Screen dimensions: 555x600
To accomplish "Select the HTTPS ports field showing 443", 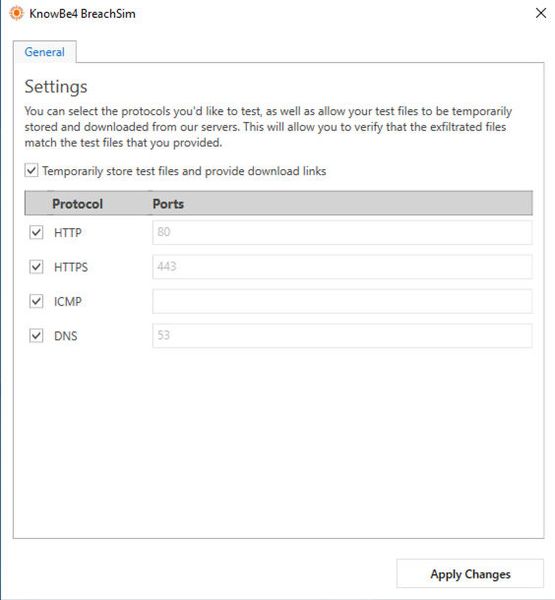I will click(342, 267).
